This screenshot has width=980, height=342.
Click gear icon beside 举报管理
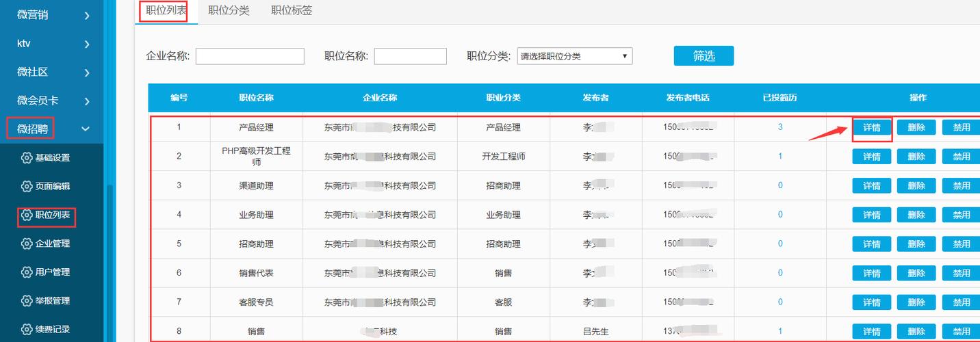click(27, 301)
